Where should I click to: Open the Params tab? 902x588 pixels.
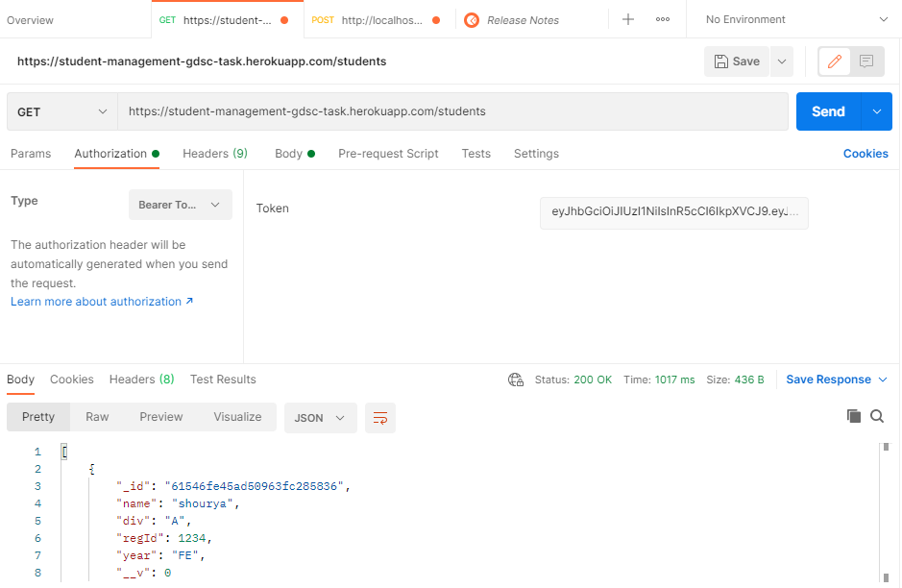click(x=31, y=154)
